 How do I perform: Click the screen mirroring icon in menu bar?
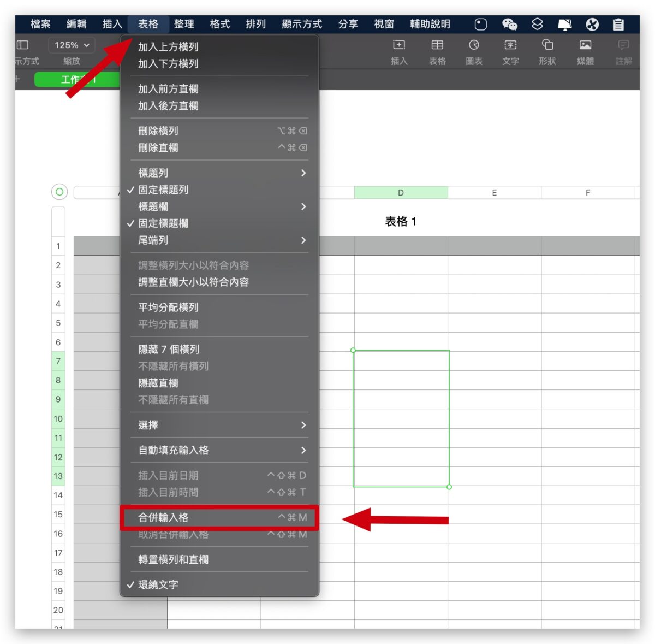point(565,24)
